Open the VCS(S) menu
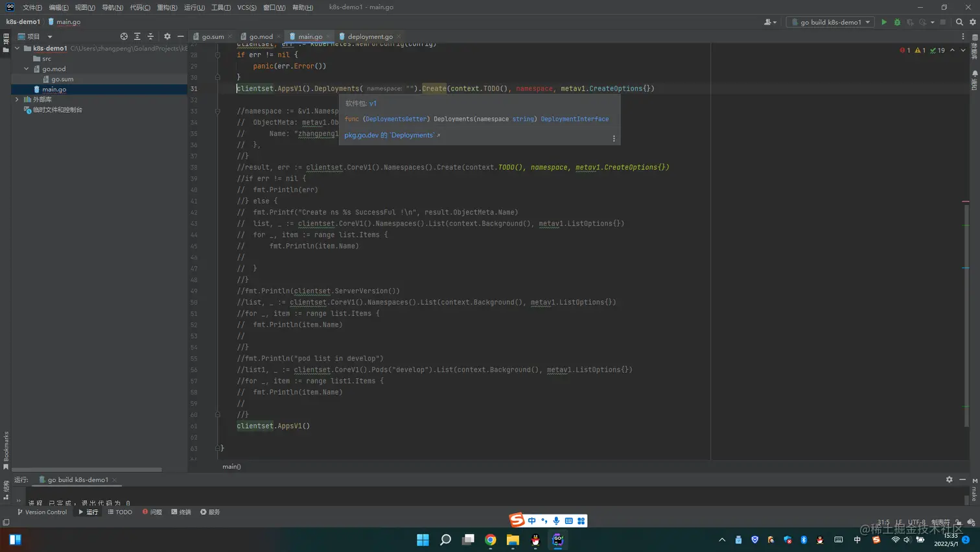980x552 pixels. (247, 7)
